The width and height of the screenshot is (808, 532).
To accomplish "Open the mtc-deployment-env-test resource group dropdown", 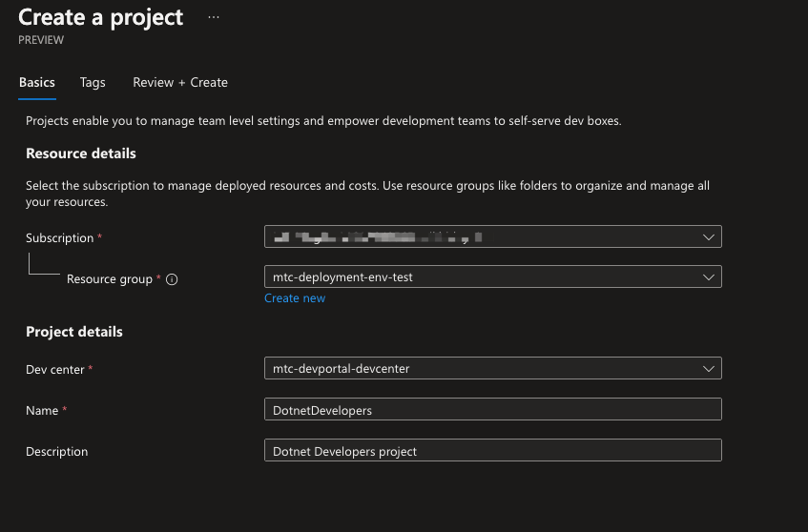I will (477, 277).
